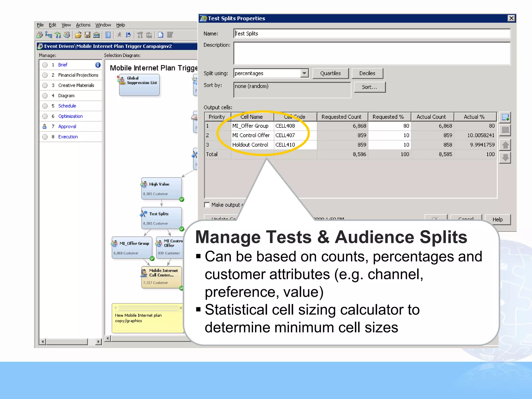Click the storefront building toolbar icon
The width and height of the screenshot is (532, 399).
pyautogui.click(x=96, y=35)
